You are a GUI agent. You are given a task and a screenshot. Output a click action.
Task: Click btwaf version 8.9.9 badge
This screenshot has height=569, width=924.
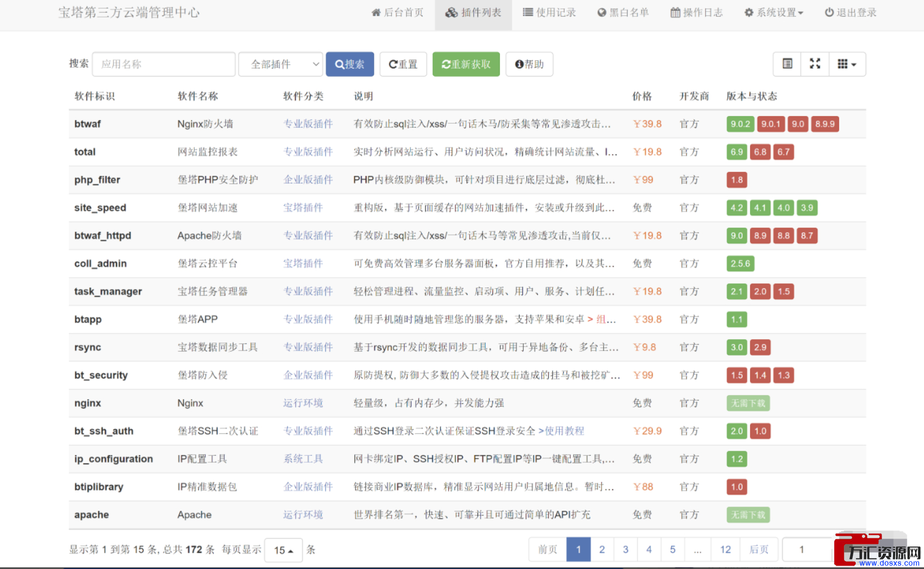point(825,124)
